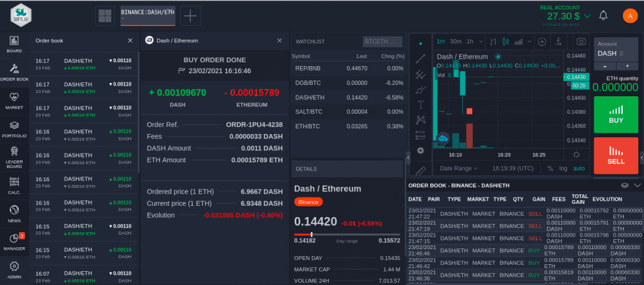Select the text annotation tool on chart

point(421,104)
